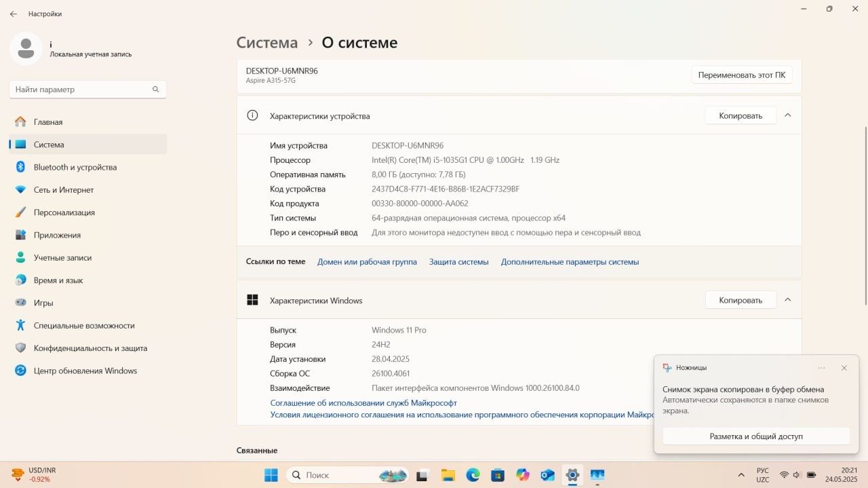Focus the Найти параметр search field

[x=87, y=90]
